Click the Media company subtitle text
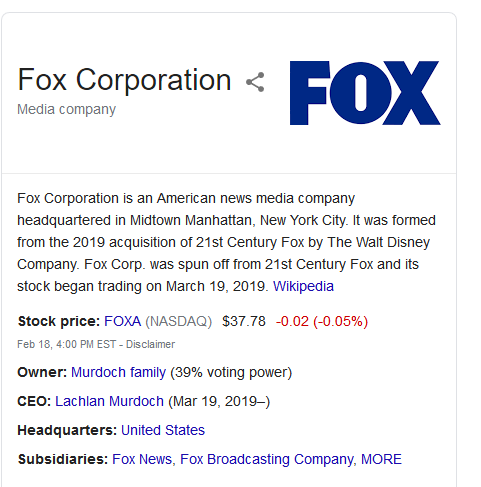Screen dimensions: 481x487 (66, 109)
